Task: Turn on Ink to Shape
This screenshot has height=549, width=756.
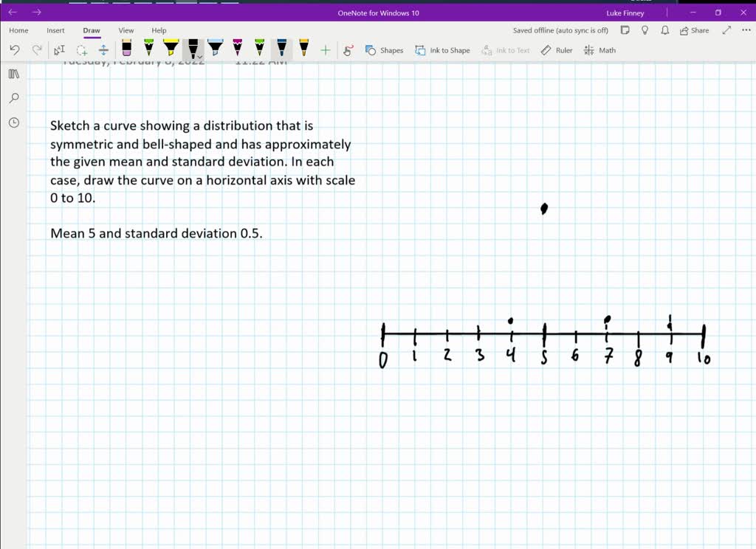Action: [x=443, y=50]
